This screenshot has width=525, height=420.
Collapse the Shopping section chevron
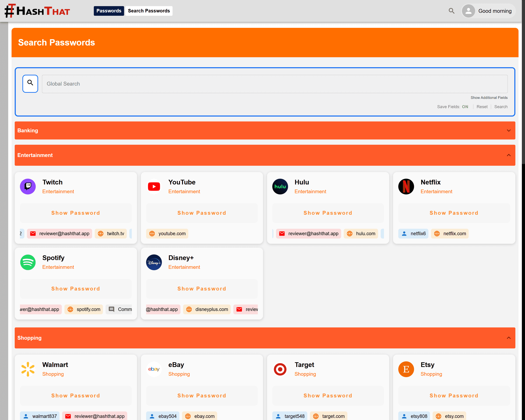[x=508, y=338]
